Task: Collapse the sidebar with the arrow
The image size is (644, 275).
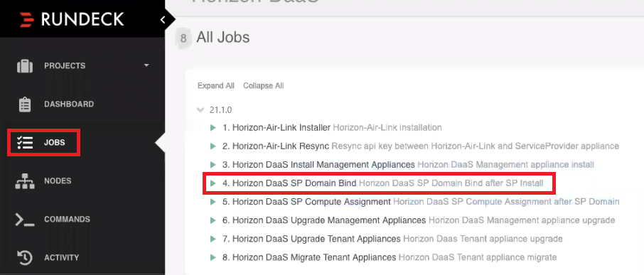Action: [x=163, y=19]
